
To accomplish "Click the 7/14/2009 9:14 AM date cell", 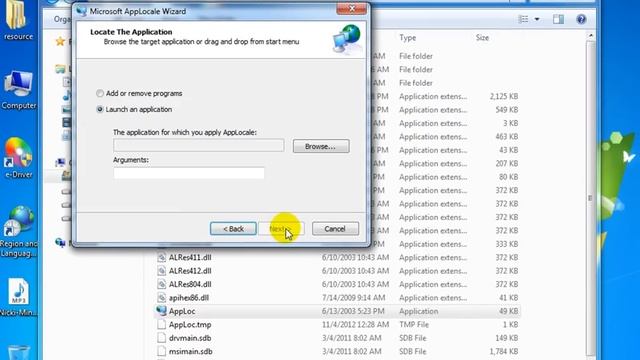I will (x=353, y=298).
